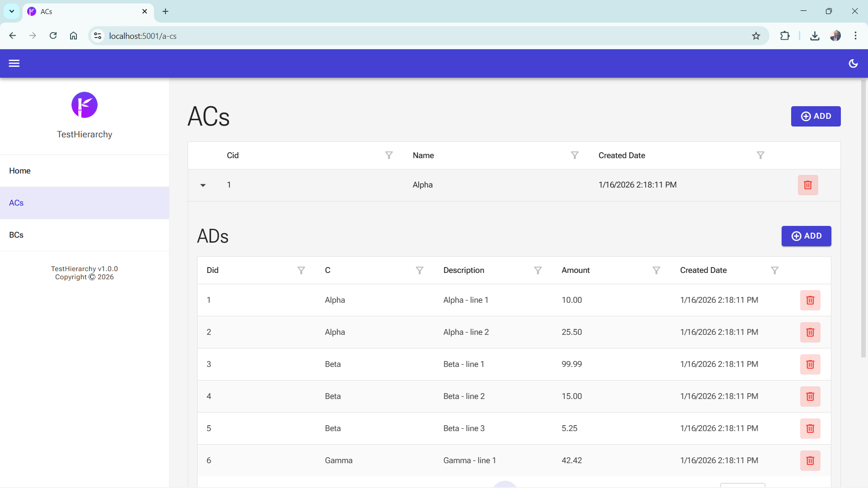Click the Cid column filter icon
The image size is (868, 488).
coord(389,155)
